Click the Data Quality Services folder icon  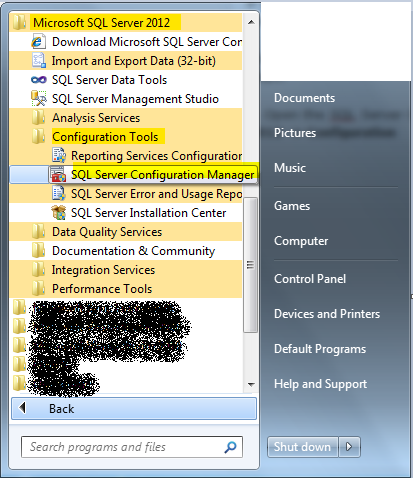coord(39,232)
